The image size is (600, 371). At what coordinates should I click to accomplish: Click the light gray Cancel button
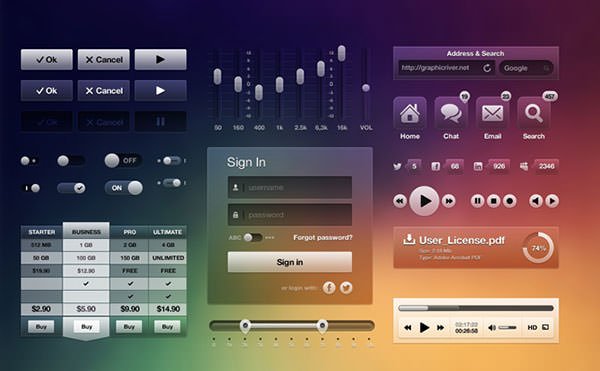pos(104,60)
